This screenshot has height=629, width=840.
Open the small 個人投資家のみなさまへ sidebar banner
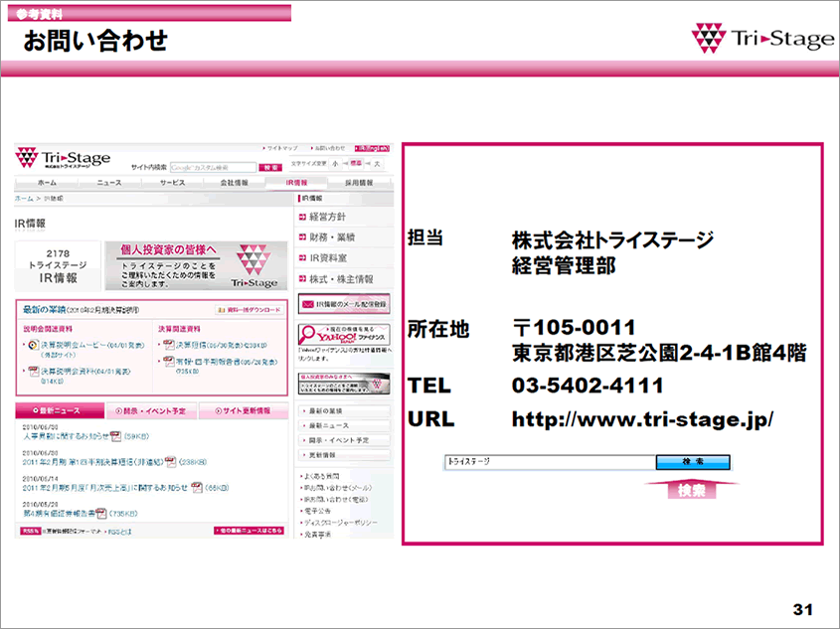click(344, 384)
